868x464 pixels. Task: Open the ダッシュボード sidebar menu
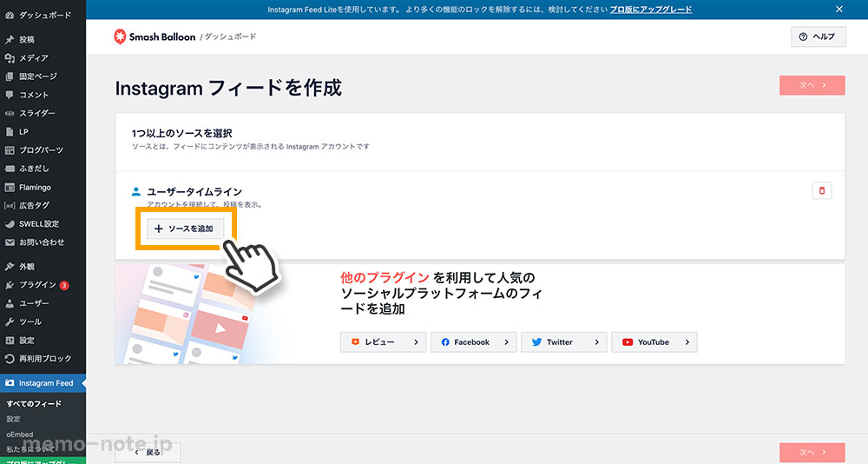(43, 15)
